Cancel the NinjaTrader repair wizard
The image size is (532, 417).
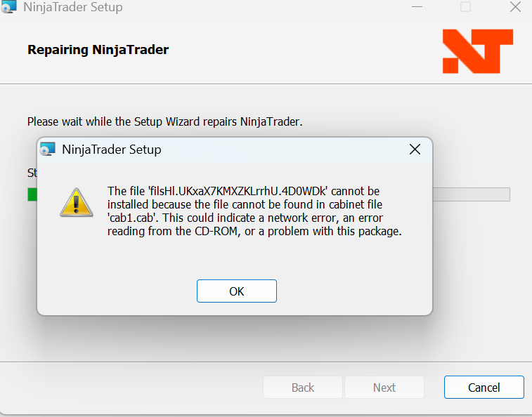pyautogui.click(x=484, y=388)
